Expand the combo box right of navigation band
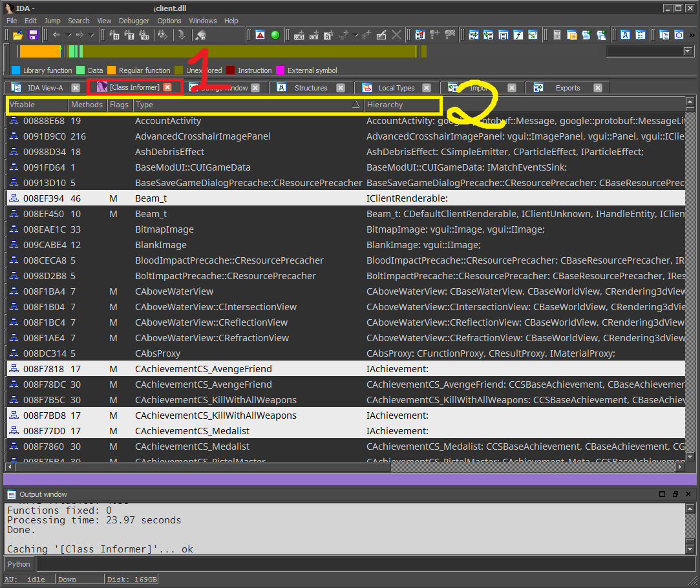Viewport: 700px width, 588px height. coord(688,51)
